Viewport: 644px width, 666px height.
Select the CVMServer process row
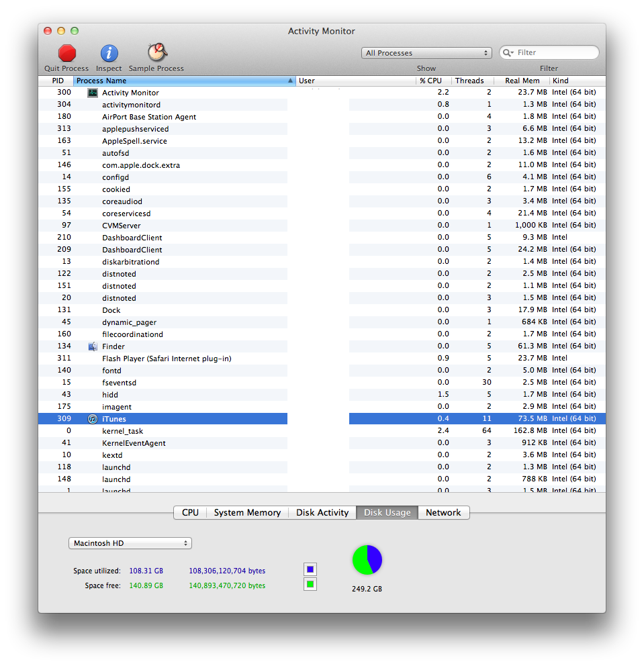coord(322,226)
